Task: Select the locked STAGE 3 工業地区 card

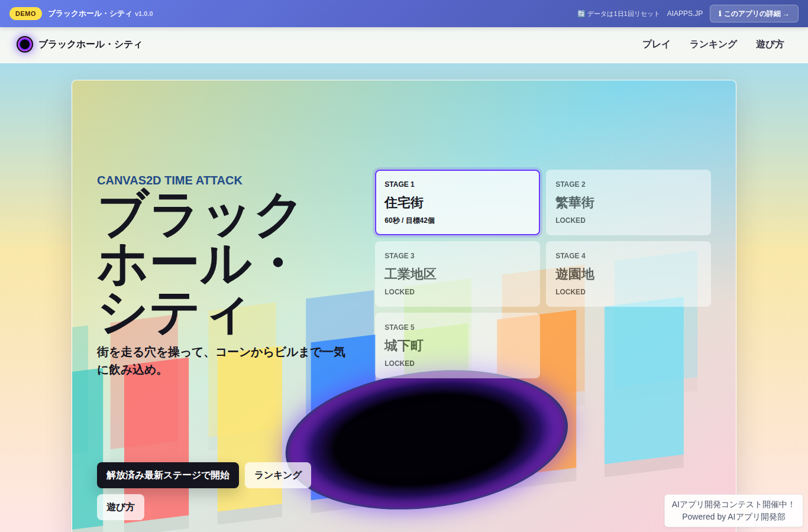Action: [457, 274]
